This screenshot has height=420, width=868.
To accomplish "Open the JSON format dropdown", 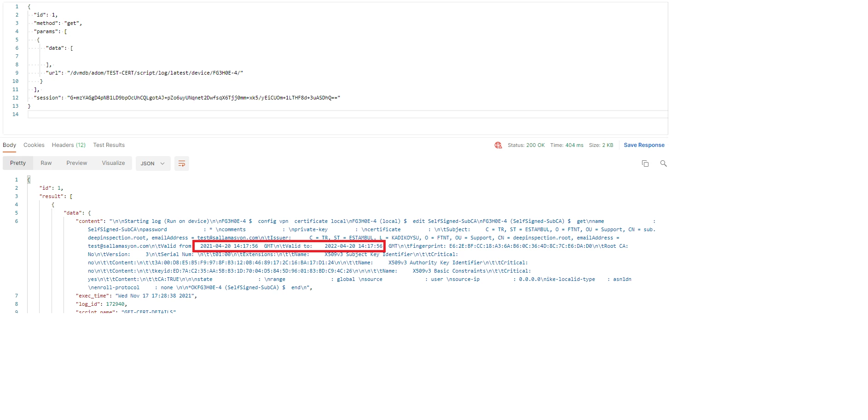I will 153,163.
